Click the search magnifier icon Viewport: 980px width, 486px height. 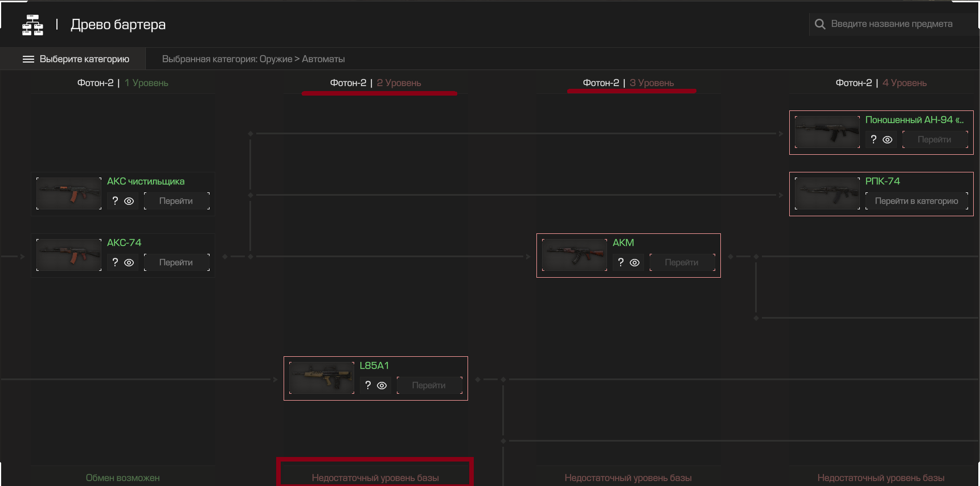[x=820, y=24]
